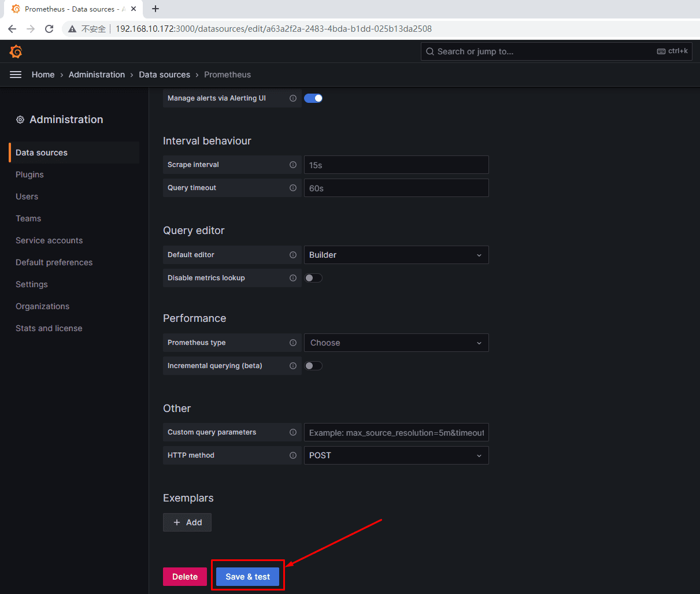Click the Exemplars section heading
700x594 pixels.
(188, 498)
